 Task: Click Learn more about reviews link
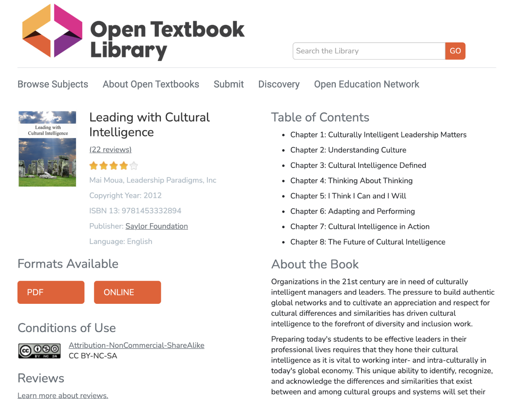63,395
